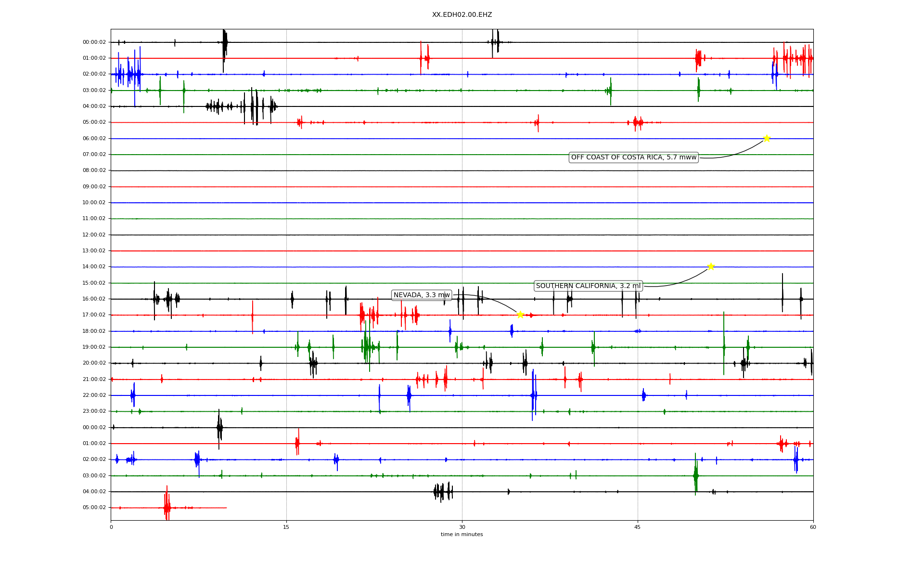This screenshot has width=924, height=578.
Task: Click the 14:00:02 trace time label
Action: [94, 267]
